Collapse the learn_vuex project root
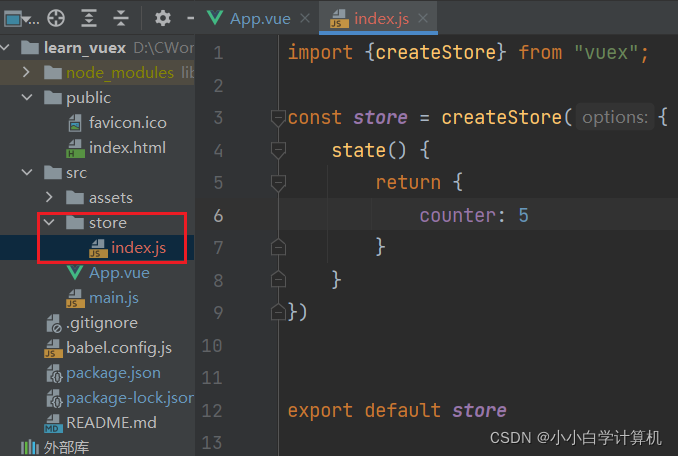Screen dimensions: 678x456 click(x=6, y=48)
